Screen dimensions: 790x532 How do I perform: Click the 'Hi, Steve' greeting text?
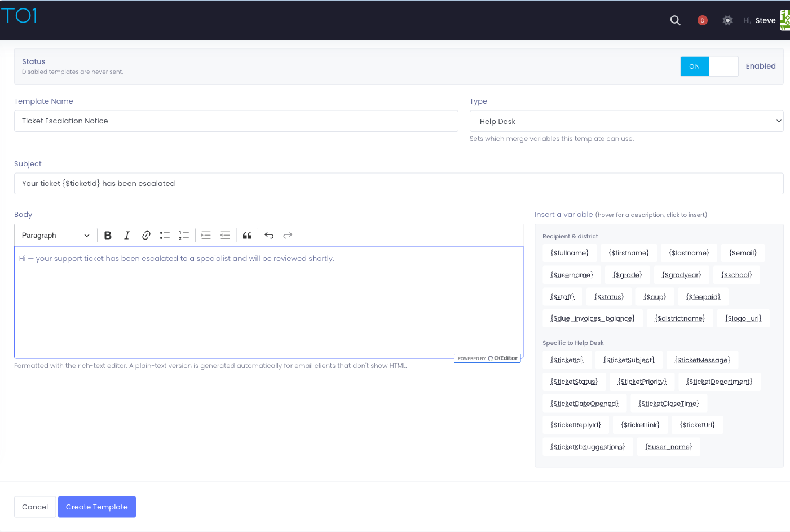pos(760,20)
